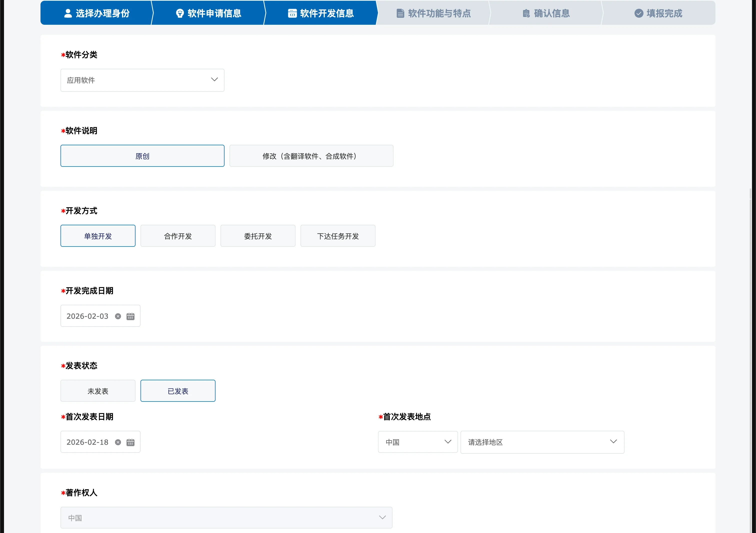Select 修改（含翻译软件、合成软件）option

pyautogui.click(x=311, y=156)
